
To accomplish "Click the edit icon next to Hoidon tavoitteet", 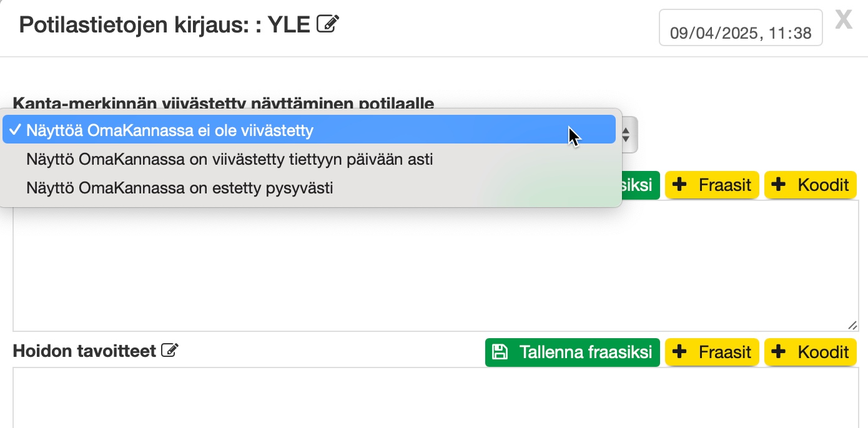I will (x=169, y=351).
